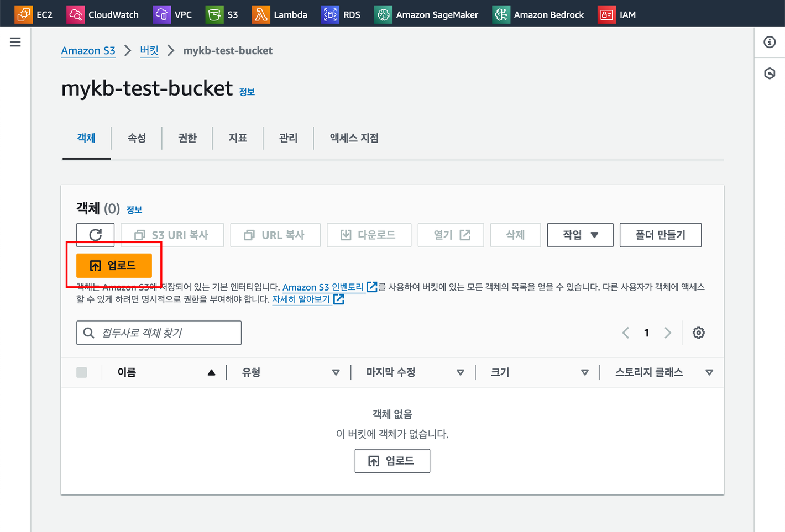The width and height of the screenshot is (785, 532).
Task: Click page number 1 in pagination
Action: coord(646,333)
